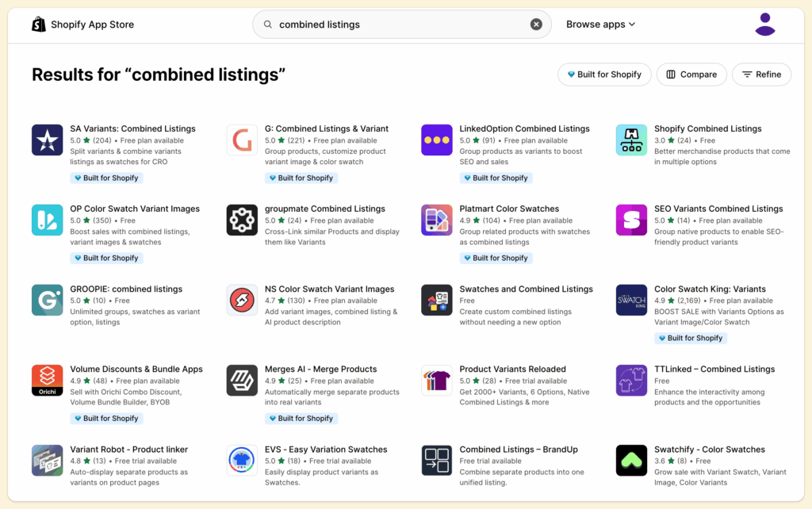This screenshot has width=812, height=509.
Task: Clear the search field text
Action: pos(536,25)
